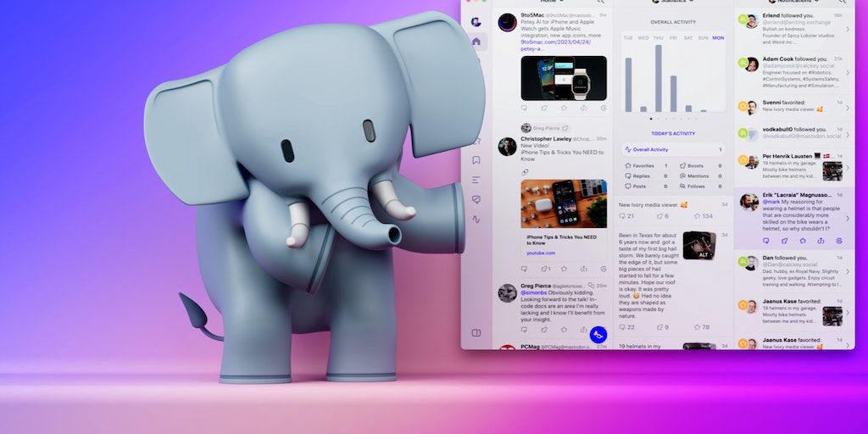Open the iPhone Tips & Tricks video thumbnail
Image resolution: width=868 pixels, height=434 pixels.
[564, 203]
